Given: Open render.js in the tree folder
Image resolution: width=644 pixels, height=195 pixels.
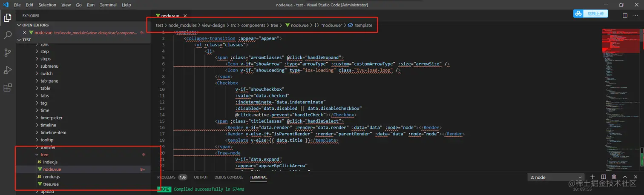Looking at the screenshot, I should click(x=83, y=177).
